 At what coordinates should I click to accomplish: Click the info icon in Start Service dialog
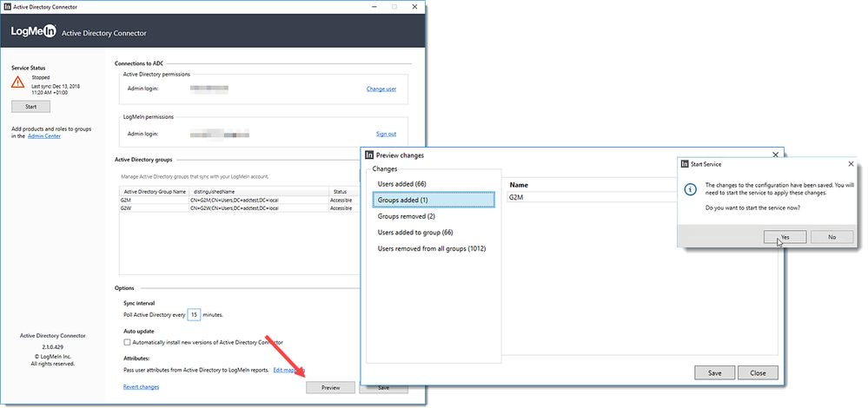(690, 189)
